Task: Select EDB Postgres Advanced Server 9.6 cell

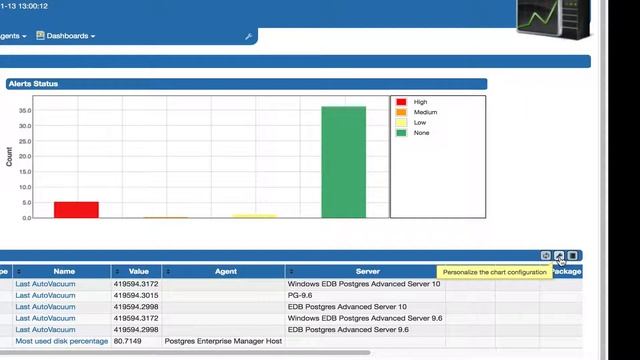Action: (365, 329)
